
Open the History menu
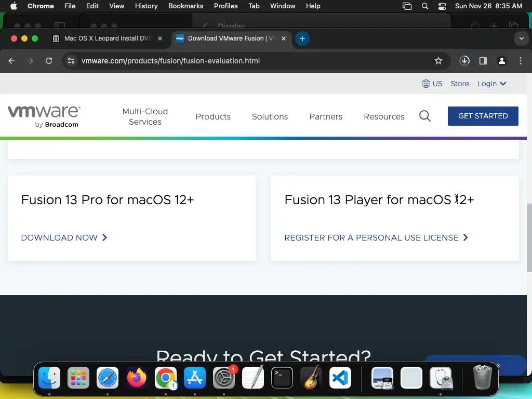pyautogui.click(x=146, y=6)
